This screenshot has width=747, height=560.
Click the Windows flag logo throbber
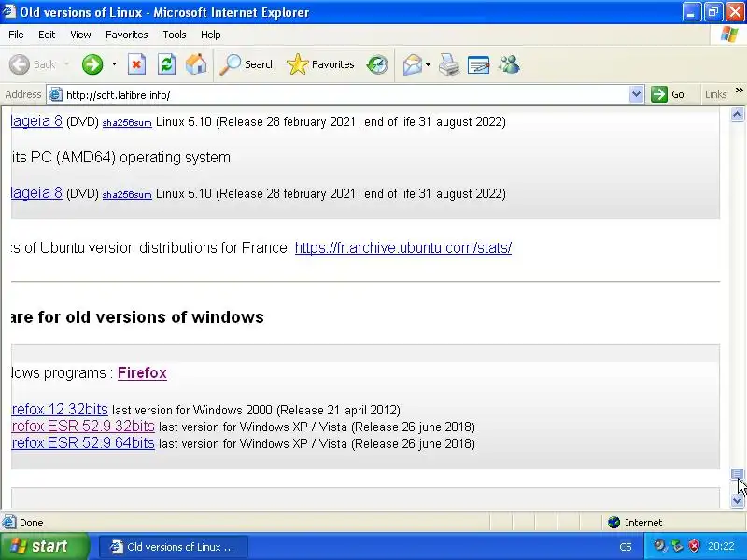pos(729,35)
